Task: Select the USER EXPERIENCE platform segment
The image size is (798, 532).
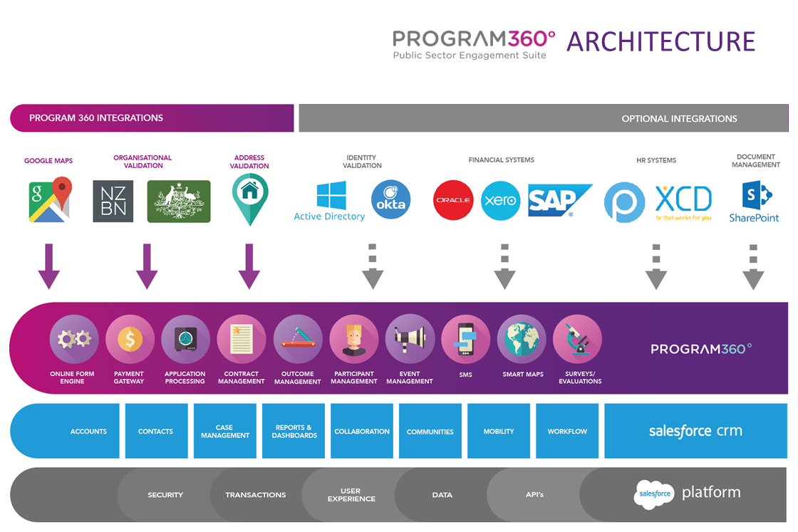Action: [351, 495]
